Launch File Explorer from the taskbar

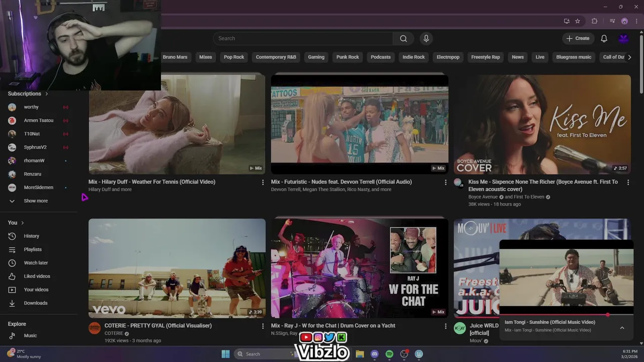coord(360,354)
